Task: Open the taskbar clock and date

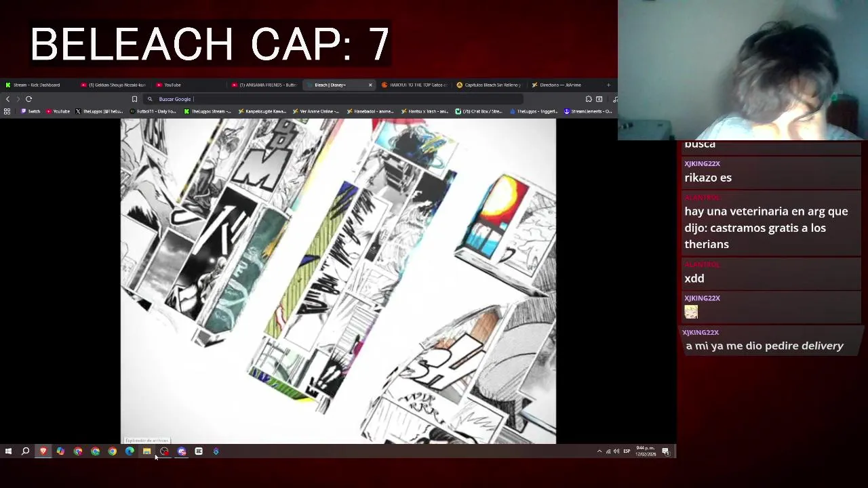Action: pyautogui.click(x=646, y=451)
